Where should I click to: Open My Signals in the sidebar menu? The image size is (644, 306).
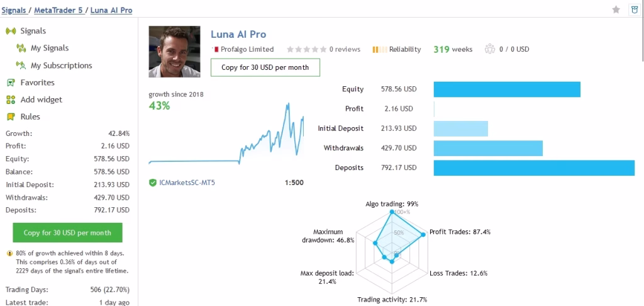[50, 48]
